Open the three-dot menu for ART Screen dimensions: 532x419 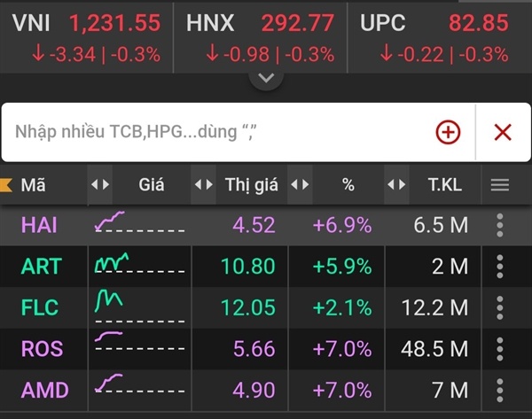[500, 267]
